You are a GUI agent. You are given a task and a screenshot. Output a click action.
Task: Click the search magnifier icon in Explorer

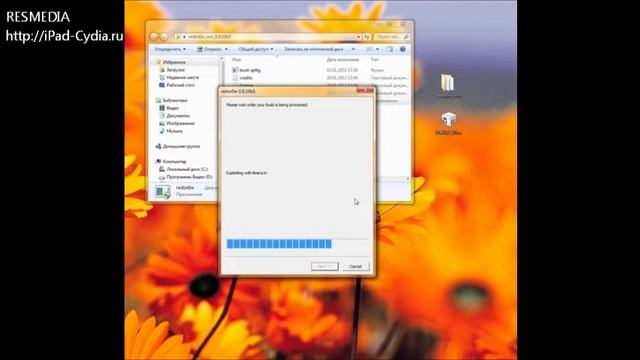pyautogui.click(x=406, y=37)
